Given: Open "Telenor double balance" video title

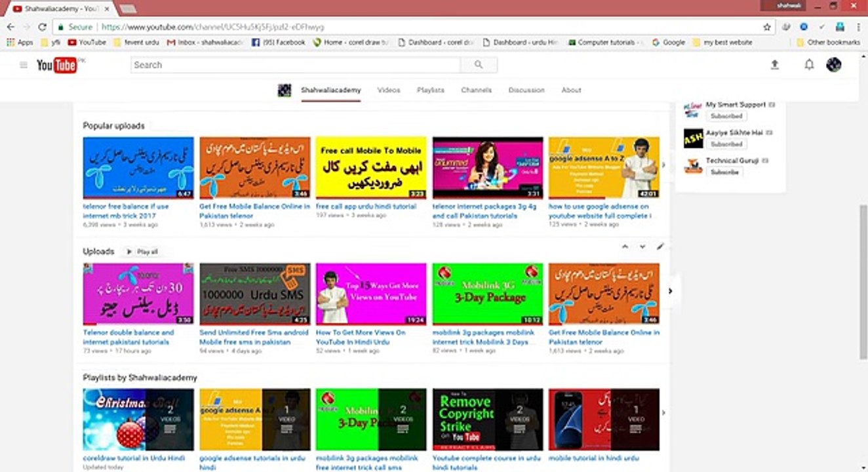Looking at the screenshot, I should tap(128, 337).
